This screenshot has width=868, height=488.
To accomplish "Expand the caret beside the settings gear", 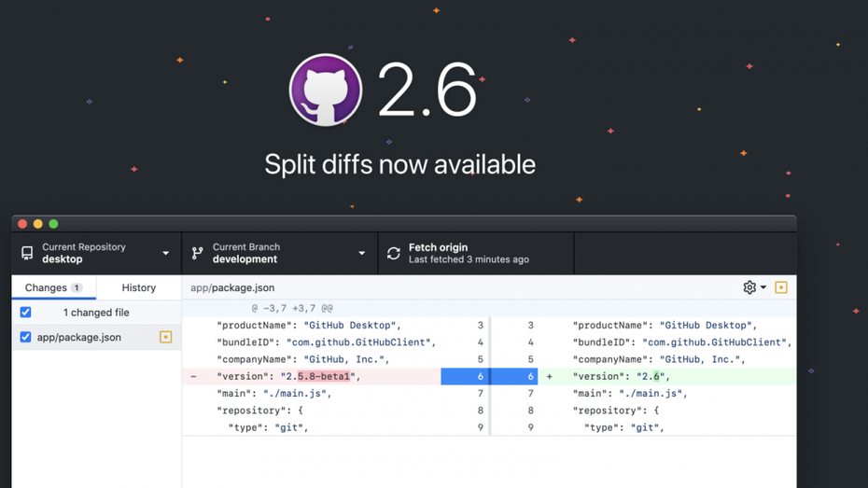I will tap(763, 287).
